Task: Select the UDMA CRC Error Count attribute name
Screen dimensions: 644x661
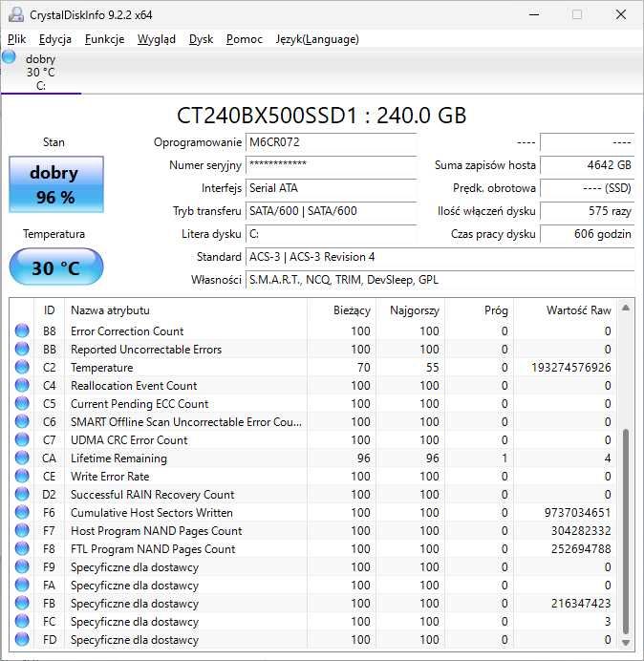Action: [129, 440]
